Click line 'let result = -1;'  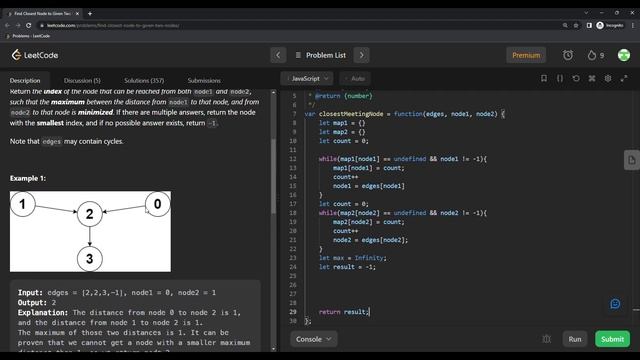tap(347, 267)
